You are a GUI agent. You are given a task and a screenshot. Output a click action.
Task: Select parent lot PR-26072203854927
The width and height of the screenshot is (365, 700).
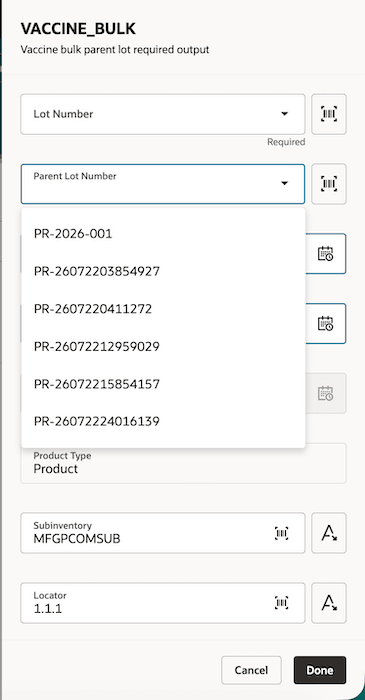pyautogui.click(x=163, y=271)
